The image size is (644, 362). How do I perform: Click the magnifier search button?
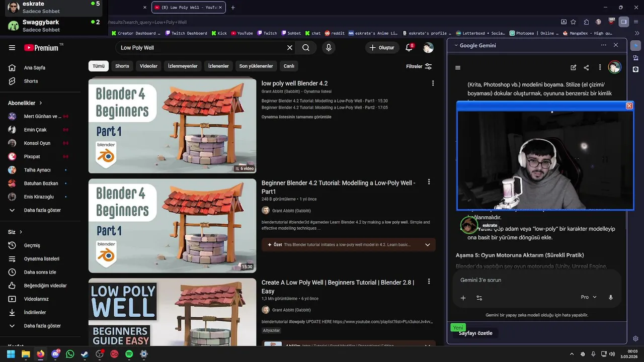pos(306,48)
